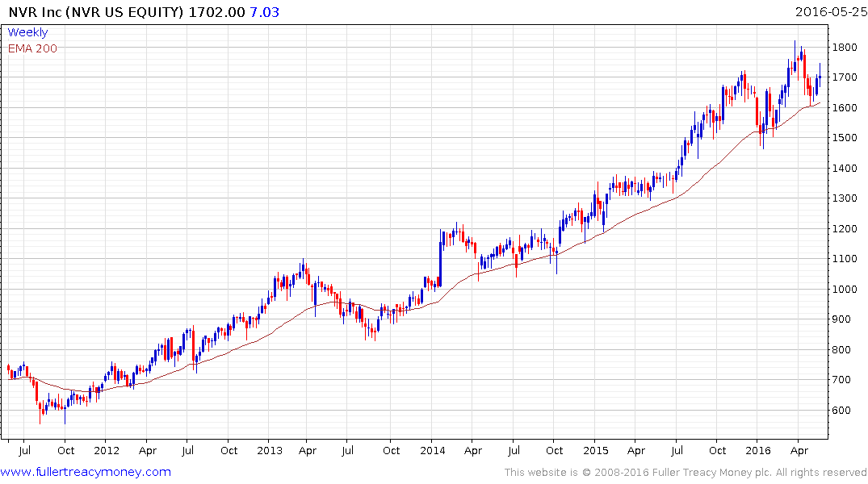This screenshot has width=868, height=484.
Task: Select the last price value 1702.00
Action: point(217,12)
